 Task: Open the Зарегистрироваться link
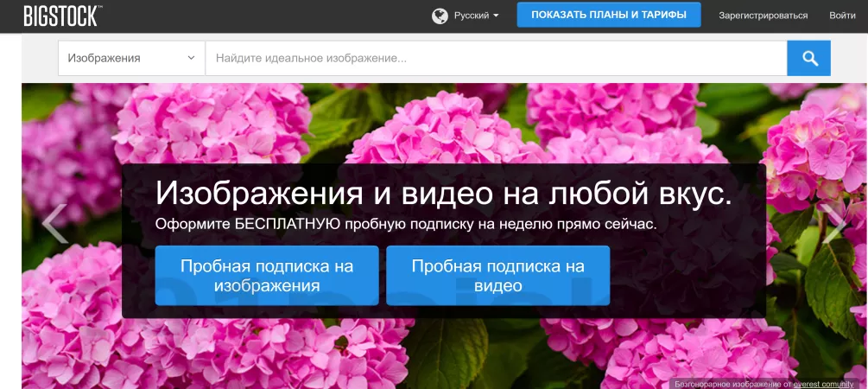(x=763, y=16)
